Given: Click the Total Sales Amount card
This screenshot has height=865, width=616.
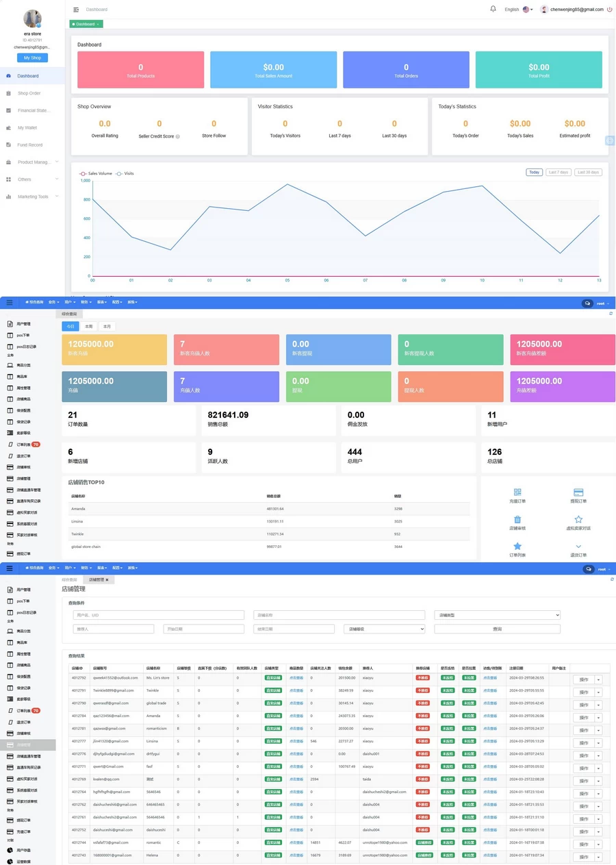Looking at the screenshot, I should [x=274, y=70].
